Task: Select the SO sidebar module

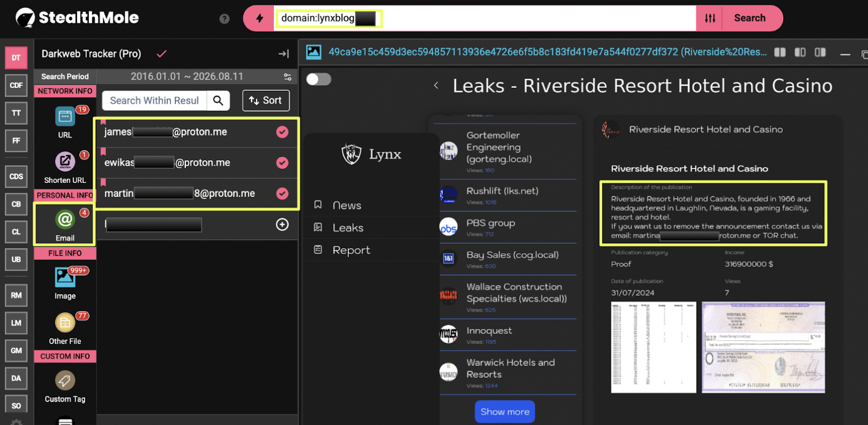Action: (16, 405)
